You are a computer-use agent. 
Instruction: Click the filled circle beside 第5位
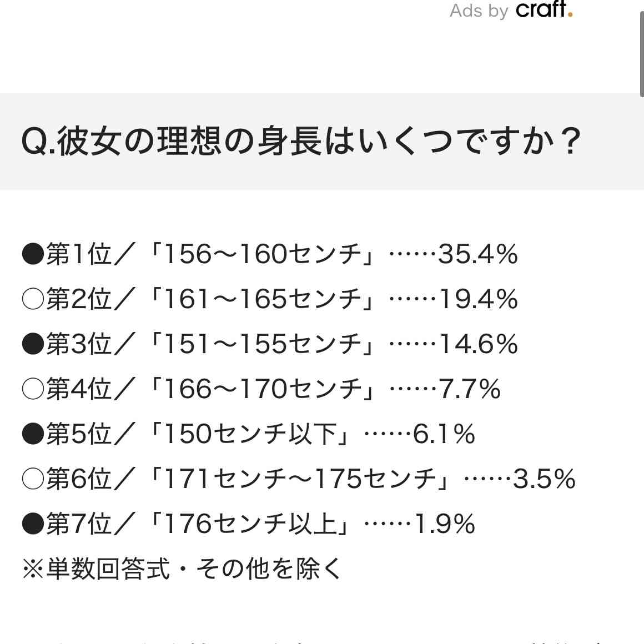[33, 434]
